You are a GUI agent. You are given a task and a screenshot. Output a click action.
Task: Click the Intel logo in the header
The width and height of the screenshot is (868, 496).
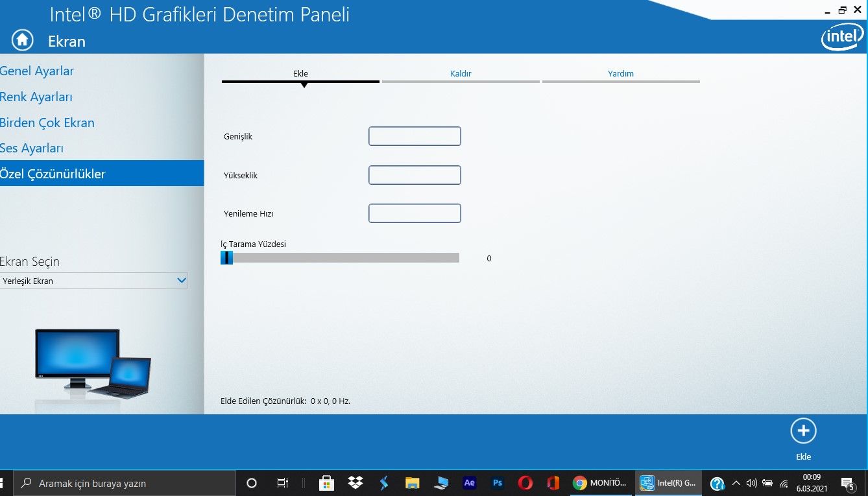[842, 38]
